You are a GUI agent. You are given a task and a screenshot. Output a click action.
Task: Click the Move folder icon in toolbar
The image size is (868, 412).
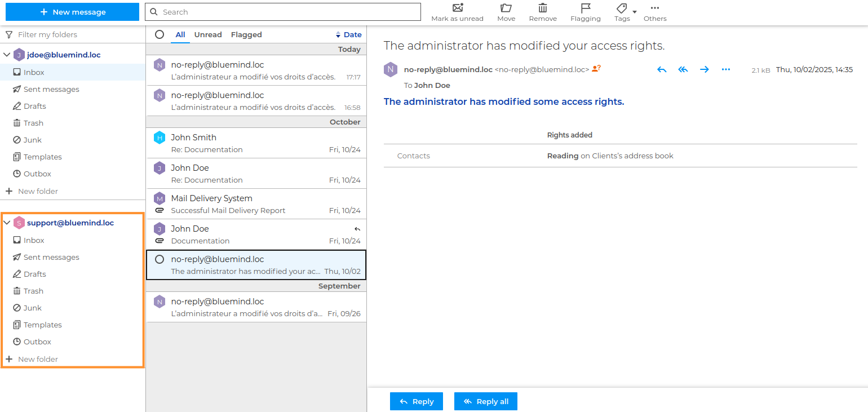[506, 8]
